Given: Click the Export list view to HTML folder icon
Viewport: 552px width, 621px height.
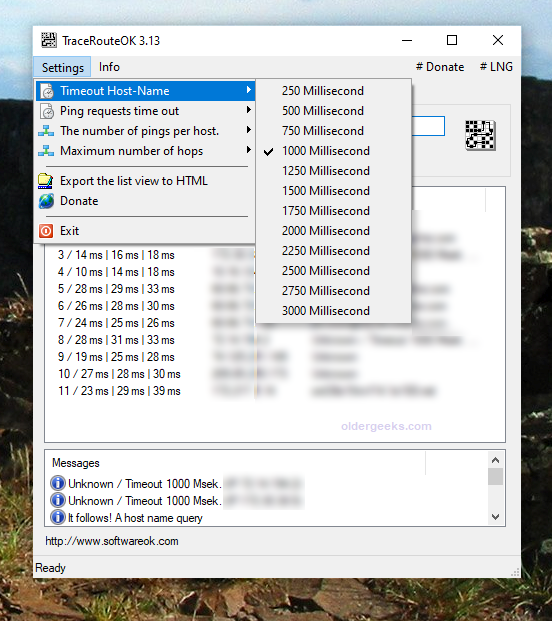Looking at the screenshot, I should point(46,181).
